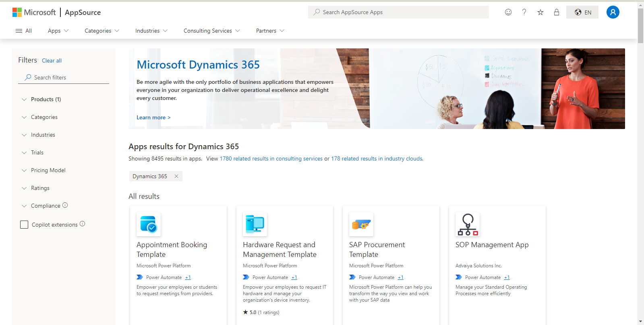
Task: Open favorites star icon in header
Action: pos(540,12)
